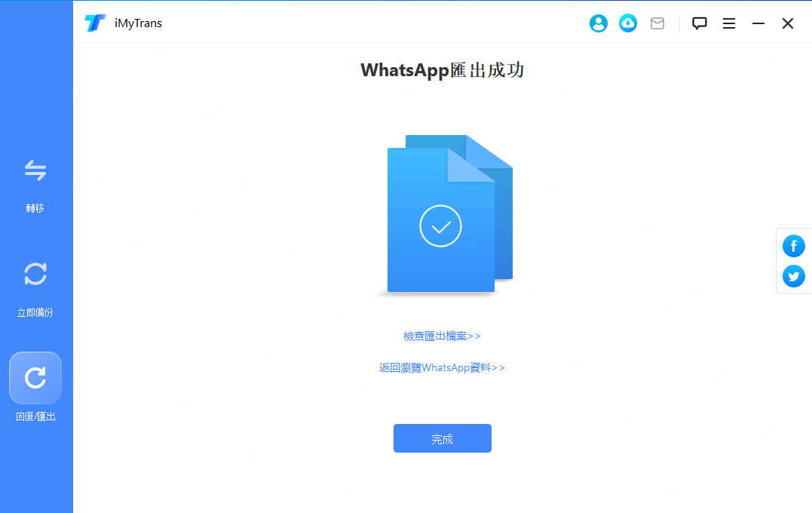The image size is (812, 513).
Task: Click the iMyTrans logo
Action: pos(93,23)
